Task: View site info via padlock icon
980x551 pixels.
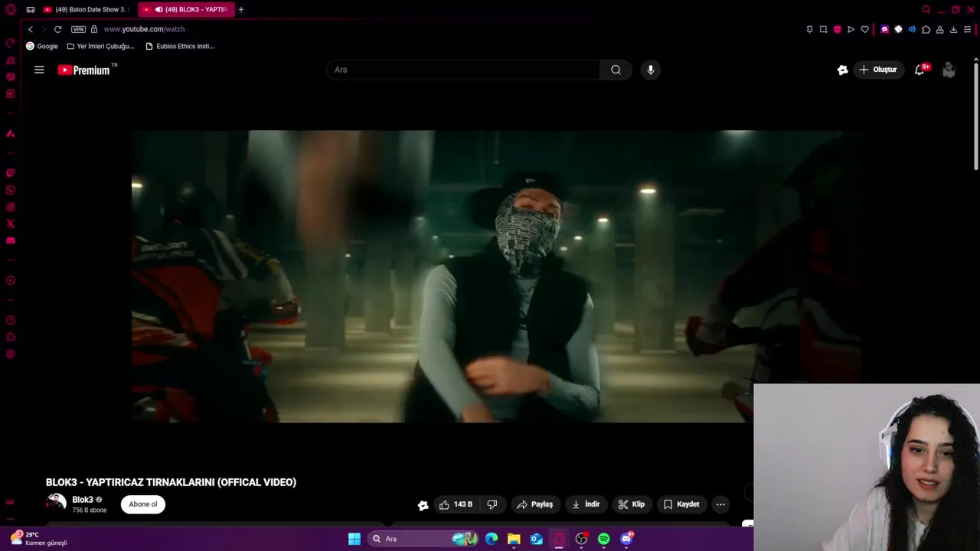Action: 94,29
